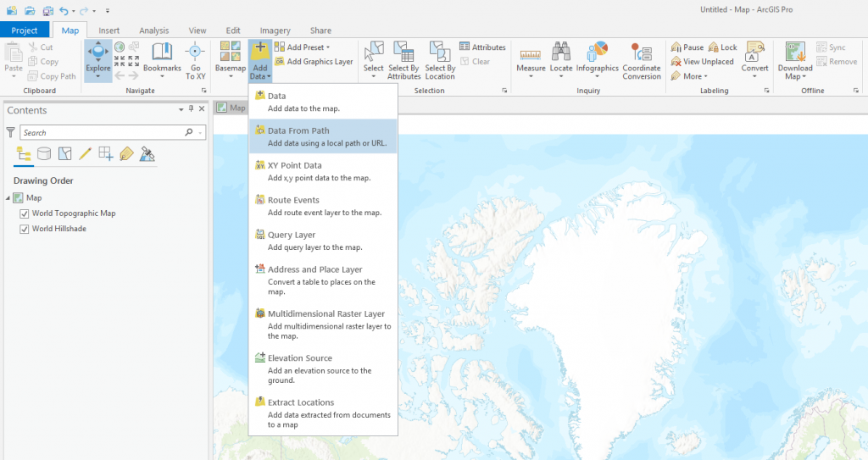Open the Add Preset dropdown
This screenshot has height=460, width=868.
pos(328,47)
